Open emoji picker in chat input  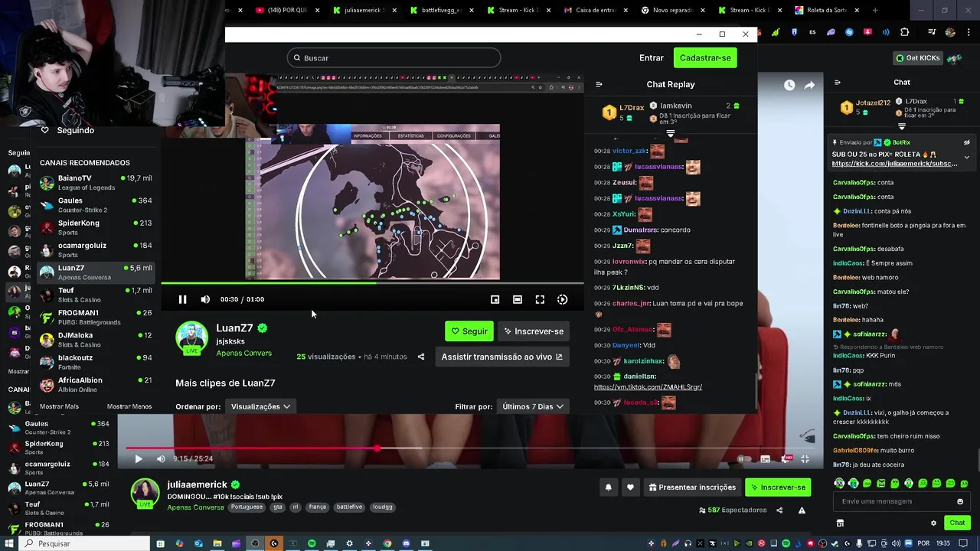pos(960,501)
